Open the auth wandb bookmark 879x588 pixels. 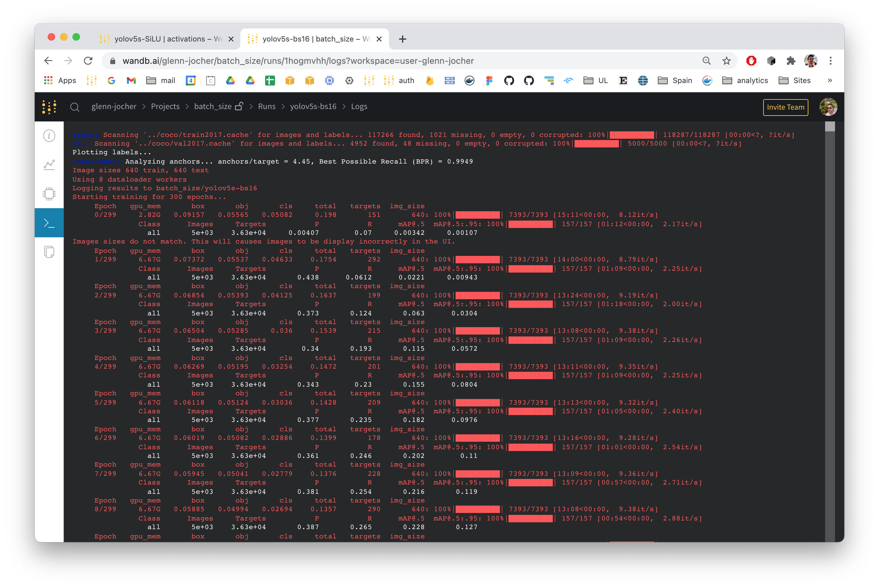[x=399, y=80]
